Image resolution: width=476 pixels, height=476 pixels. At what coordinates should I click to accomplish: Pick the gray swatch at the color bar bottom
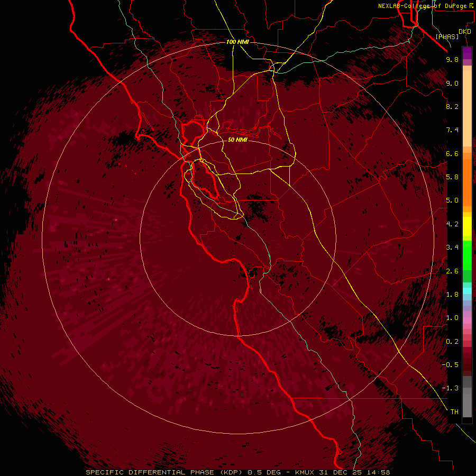point(467,405)
